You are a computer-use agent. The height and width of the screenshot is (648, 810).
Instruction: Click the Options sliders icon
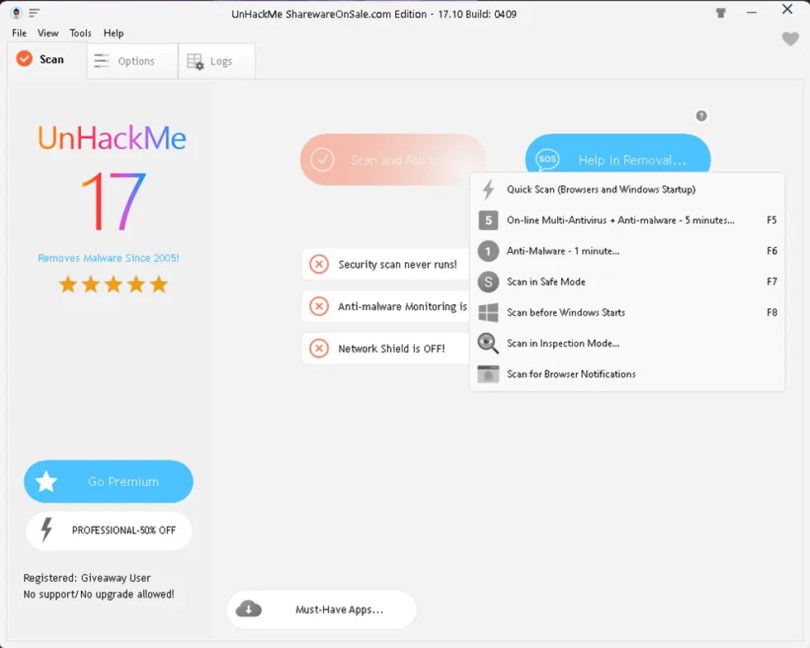pyautogui.click(x=102, y=61)
